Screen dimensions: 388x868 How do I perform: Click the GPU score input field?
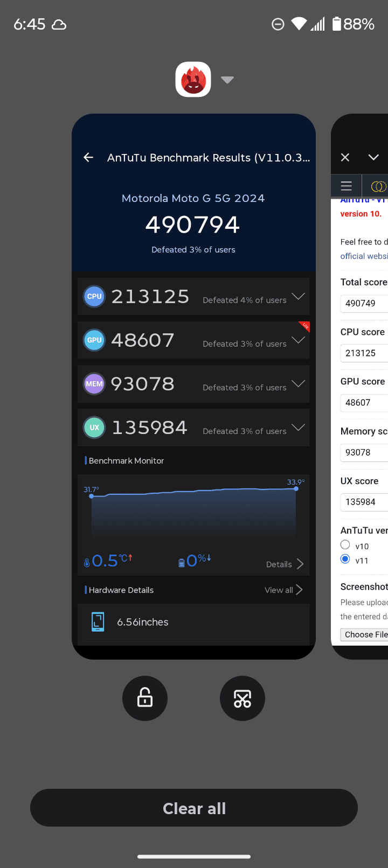pos(364,403)
